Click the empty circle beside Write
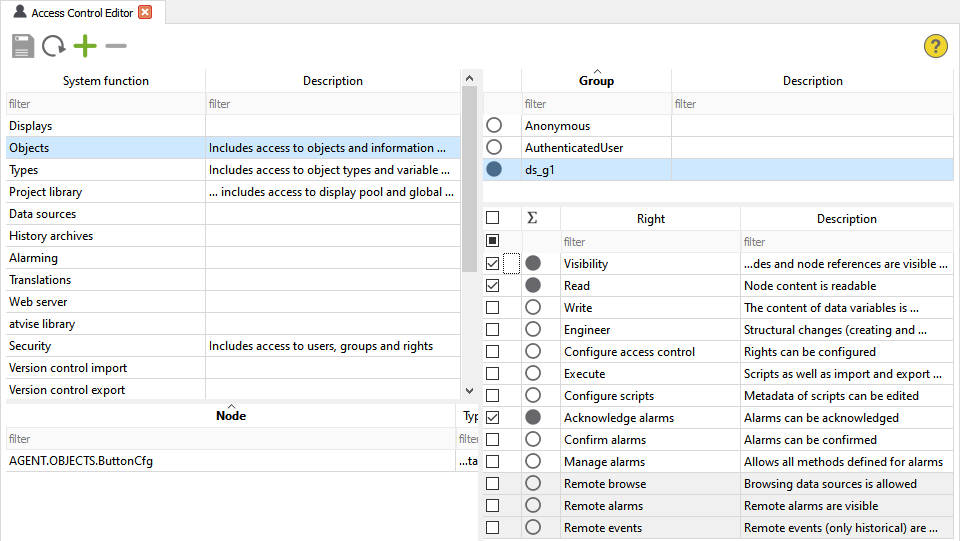Screen dimensions: 961x541 (533, 308)
